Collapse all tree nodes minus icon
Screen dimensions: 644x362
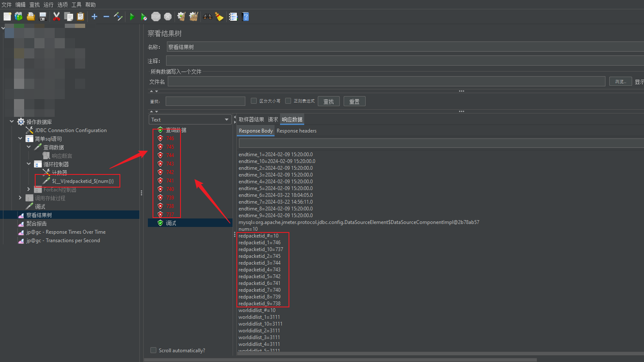tap(106, 17)
